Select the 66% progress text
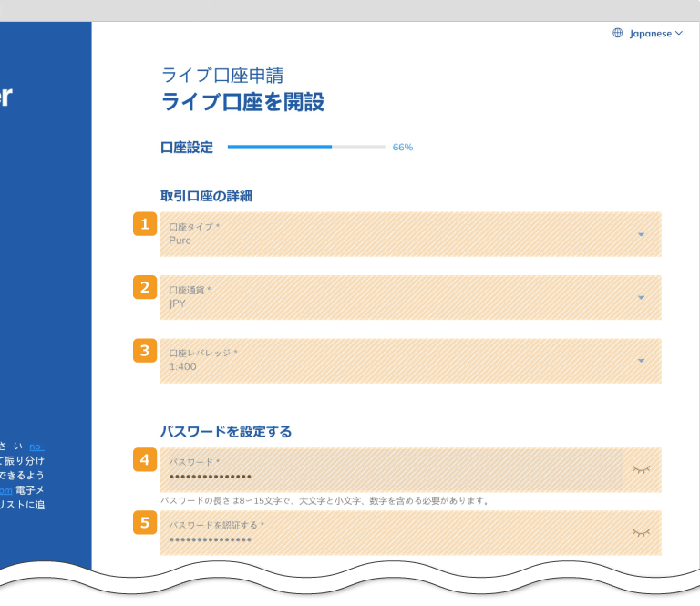Viewport: 700px width, 606px height. (x=403, y=148)
